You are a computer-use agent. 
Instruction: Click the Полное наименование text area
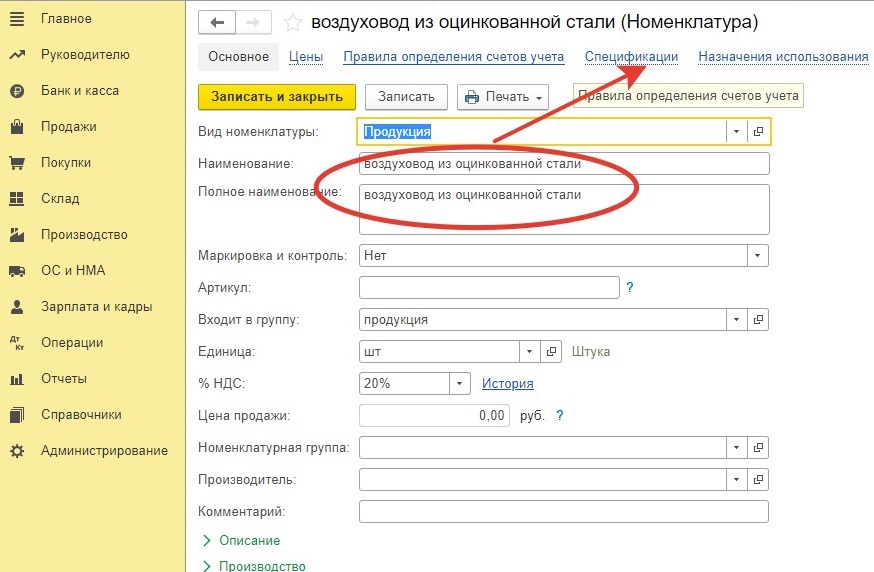pyautogui.click(x=564, y=210)
